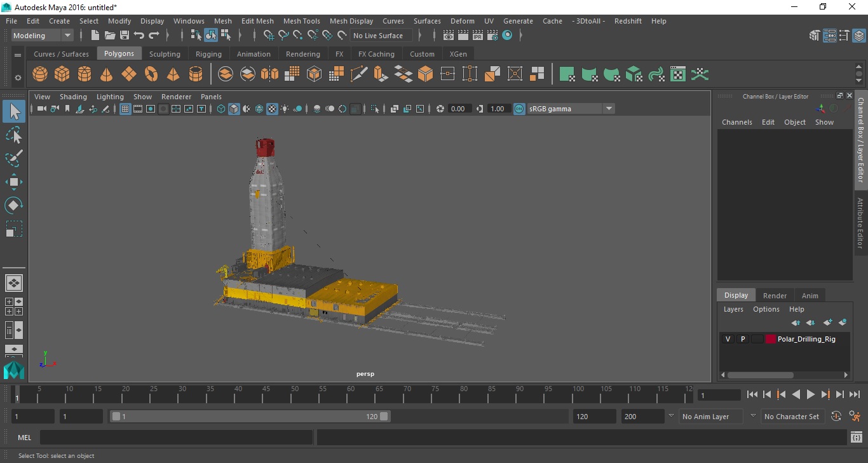This screenshot has height=463, width=868.
Task: Go to the start of playback range
Action: point(752,394)
